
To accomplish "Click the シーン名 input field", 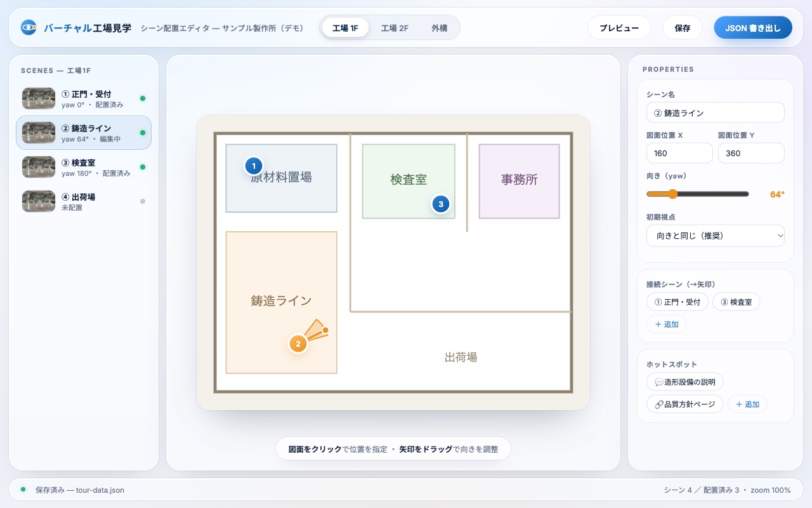I will (x=716, y=112).
